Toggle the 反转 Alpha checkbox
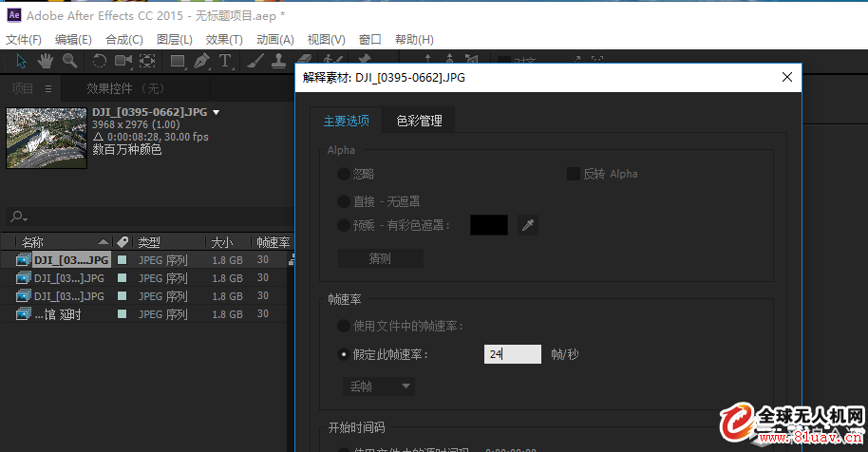Image resolution: width=868 pixels, height=452 pixels. coord(573,174)
